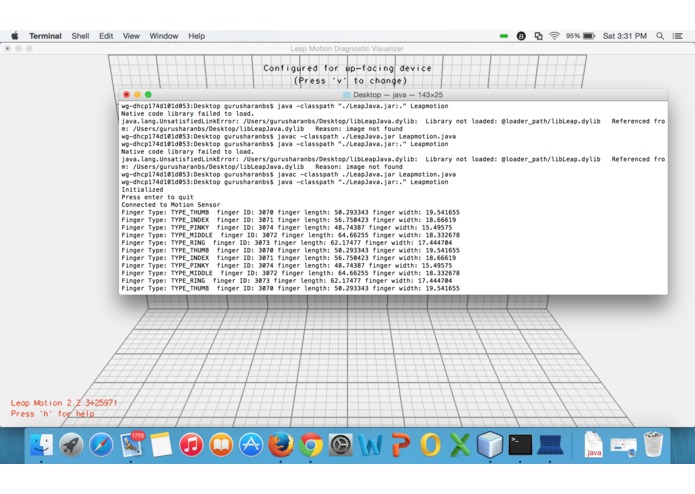Viewport: 695px width, 494px height.
Task: Open System Preferences gear icon
Action: point(340,444)
